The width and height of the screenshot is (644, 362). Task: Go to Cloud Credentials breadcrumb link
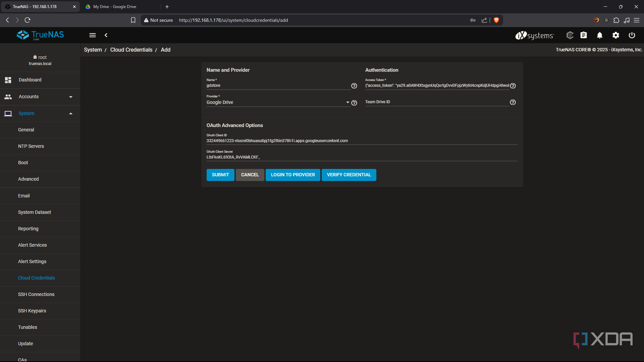[x=131, y=50]
